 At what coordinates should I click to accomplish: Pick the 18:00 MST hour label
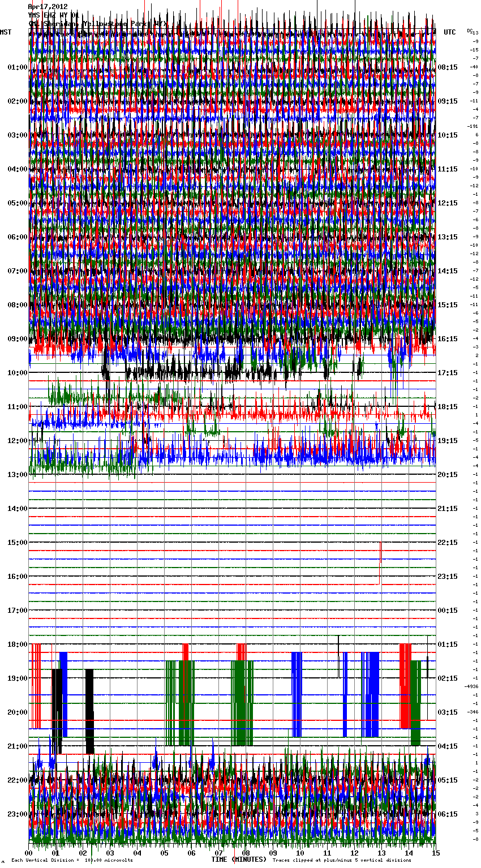[x=17, y=644]
